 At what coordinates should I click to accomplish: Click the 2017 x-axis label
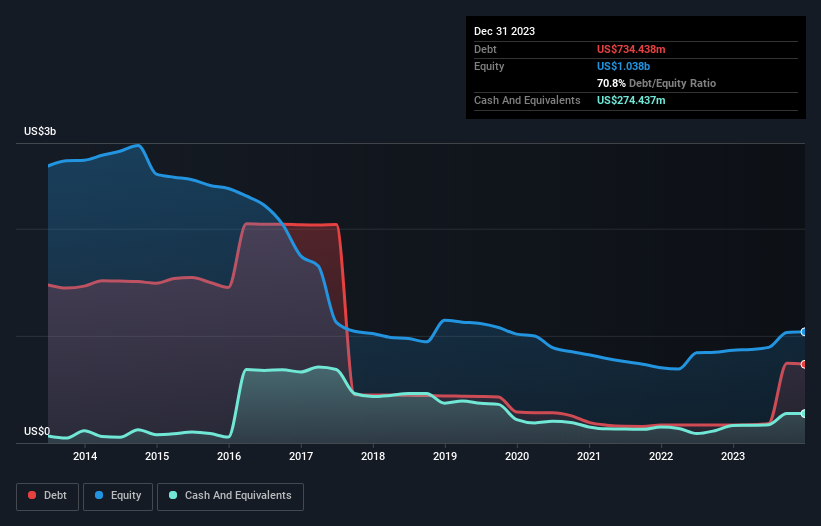301,456
